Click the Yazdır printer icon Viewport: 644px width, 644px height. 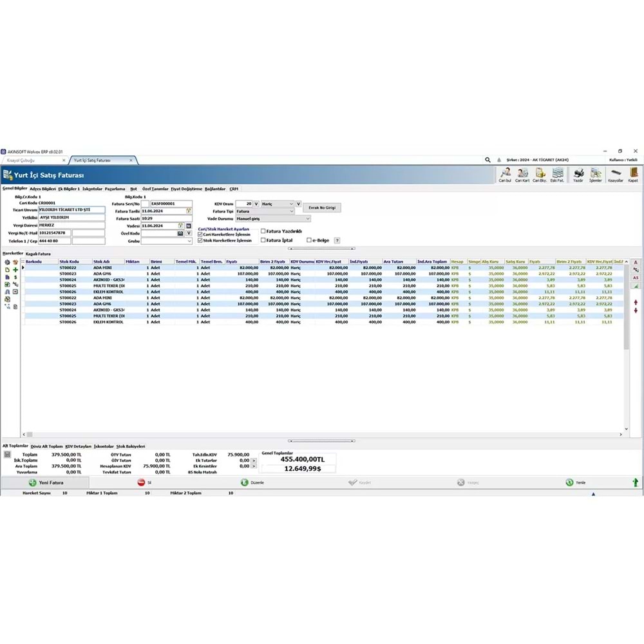[578, 174]
